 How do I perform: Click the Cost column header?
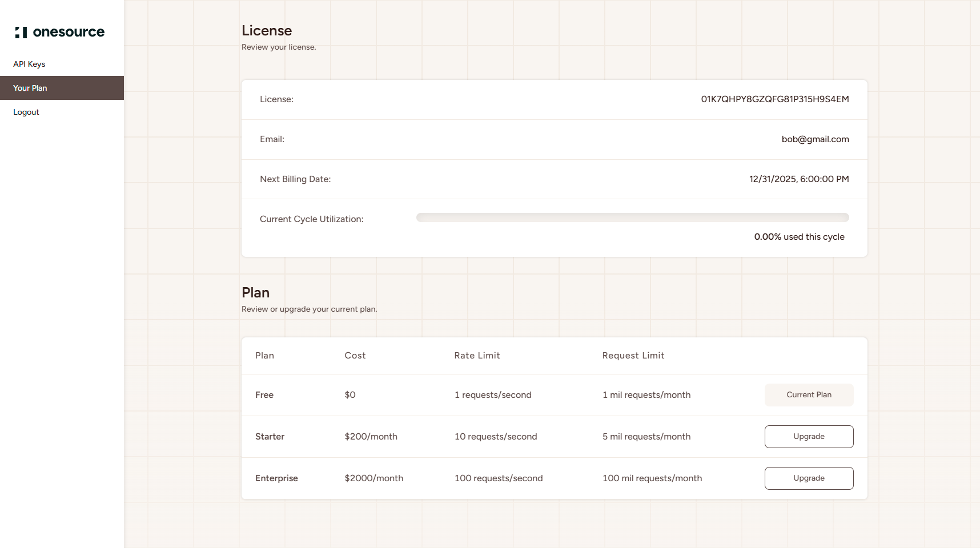355,355
